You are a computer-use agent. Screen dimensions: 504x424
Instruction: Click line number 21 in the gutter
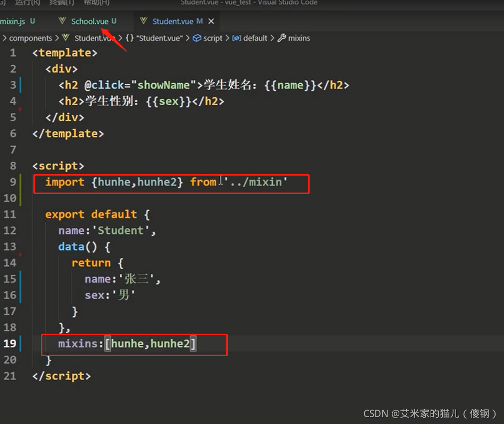point(9,376)
